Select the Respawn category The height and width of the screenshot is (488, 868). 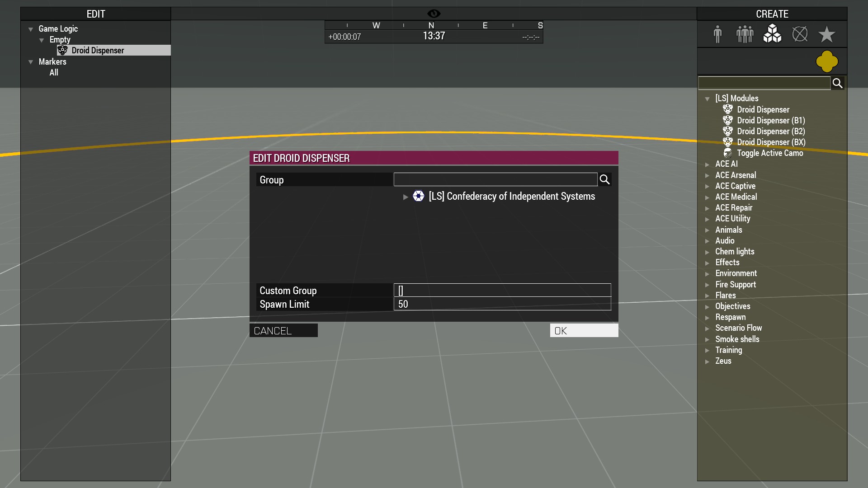coord(730,317)
